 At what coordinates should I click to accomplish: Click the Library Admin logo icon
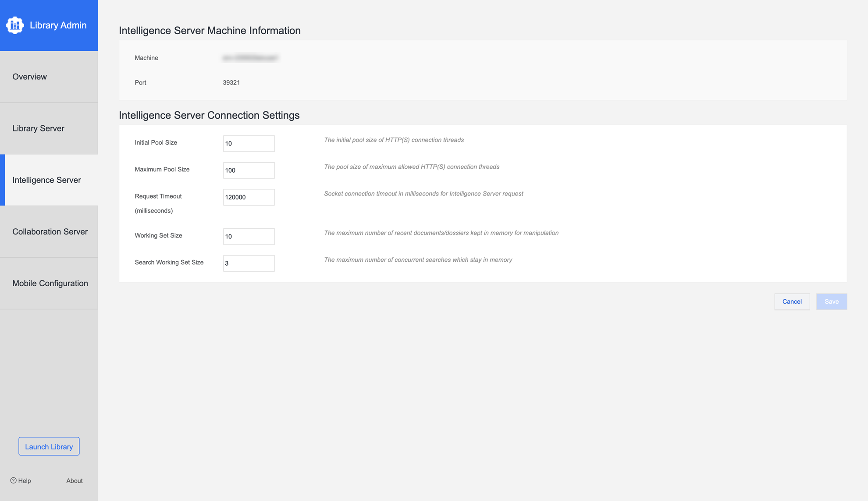15,25
